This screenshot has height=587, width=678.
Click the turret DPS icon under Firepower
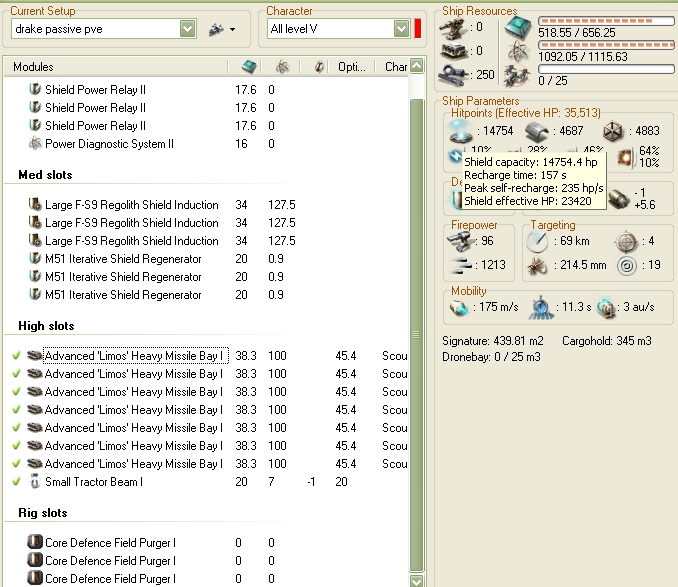click(x=461, y=241)
